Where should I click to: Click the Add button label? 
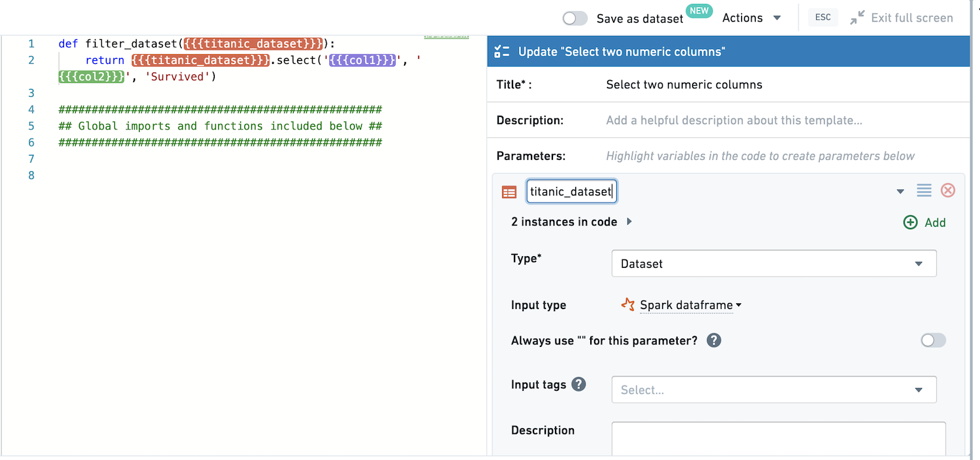[935, 223]
